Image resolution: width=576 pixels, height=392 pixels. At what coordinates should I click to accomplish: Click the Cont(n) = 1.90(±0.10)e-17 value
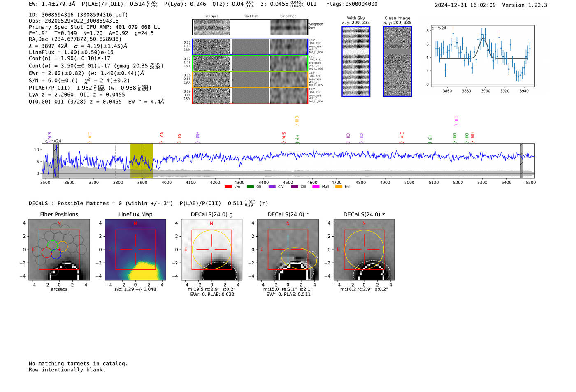(69, 58)
